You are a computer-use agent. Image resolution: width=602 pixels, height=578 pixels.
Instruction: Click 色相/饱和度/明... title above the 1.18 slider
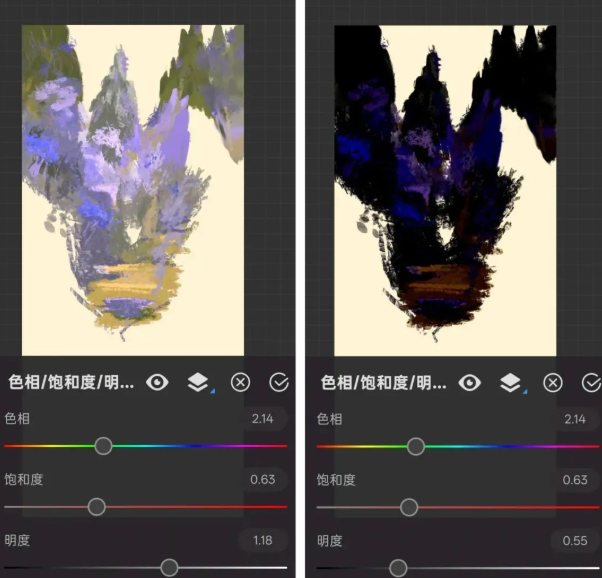click(70, 382)
